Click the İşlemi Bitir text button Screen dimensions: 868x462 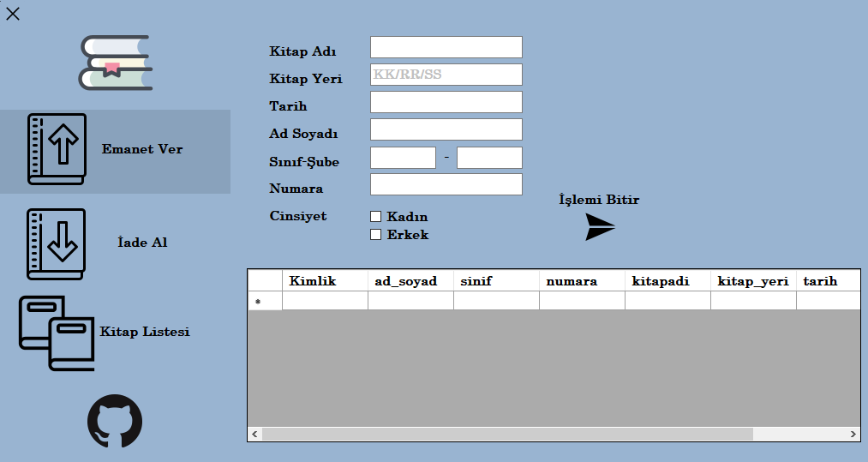599,200
